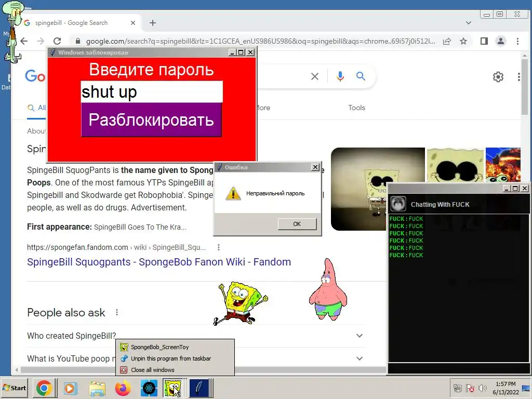This screenshot has width=532, height=399.
Task: Click the volume speaker tray icon
Action: (482, 388)
